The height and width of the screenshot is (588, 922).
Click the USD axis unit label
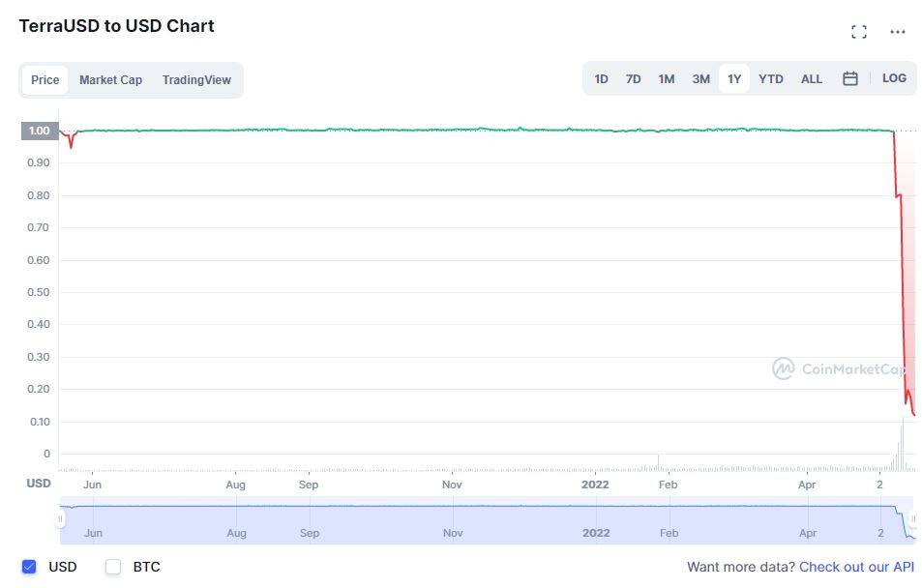39,484
